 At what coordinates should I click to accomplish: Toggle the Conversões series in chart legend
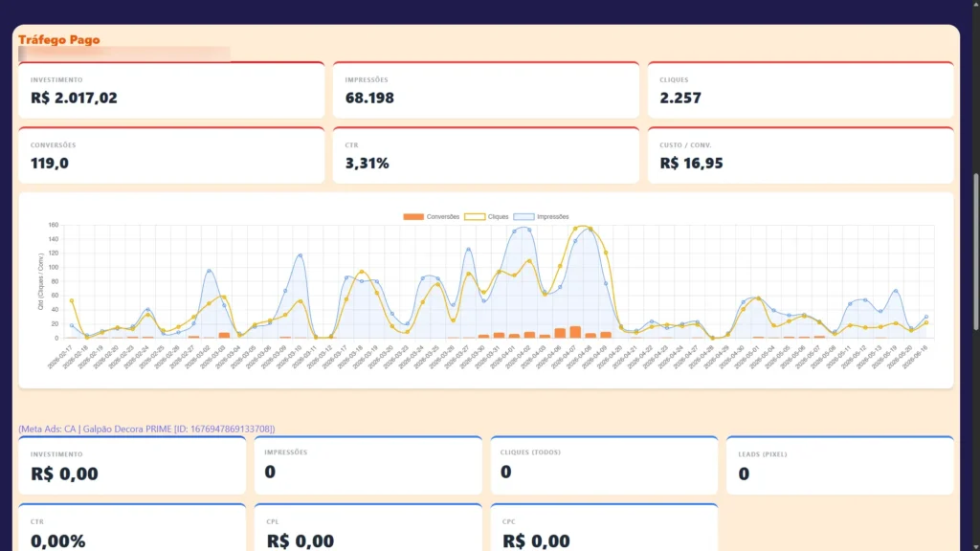432,217
